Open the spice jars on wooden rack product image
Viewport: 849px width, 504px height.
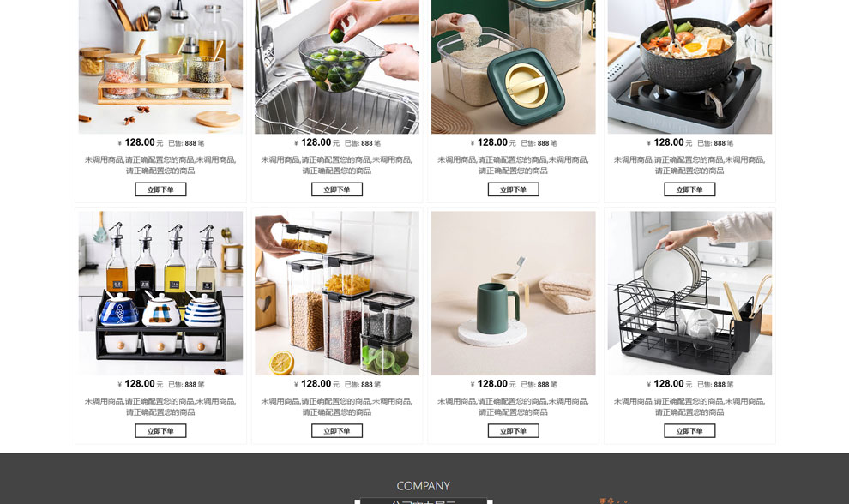click(160, 67)
